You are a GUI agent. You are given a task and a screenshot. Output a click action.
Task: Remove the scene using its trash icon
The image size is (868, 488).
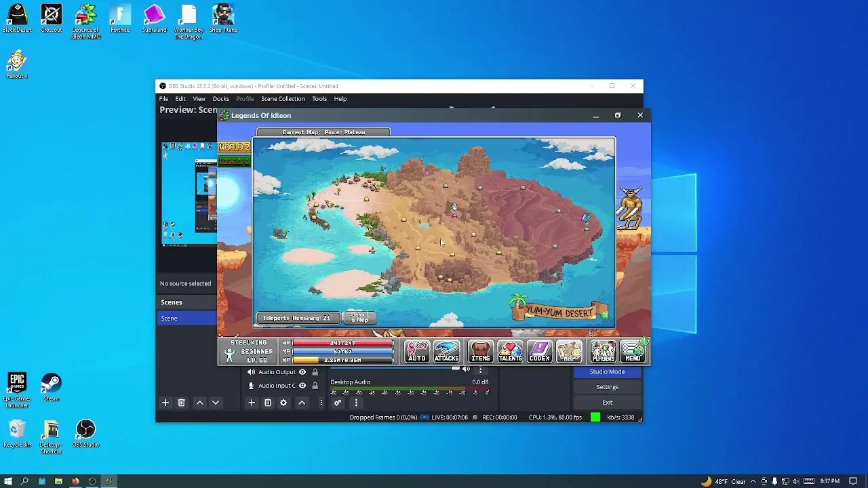(x=181, y=403)
